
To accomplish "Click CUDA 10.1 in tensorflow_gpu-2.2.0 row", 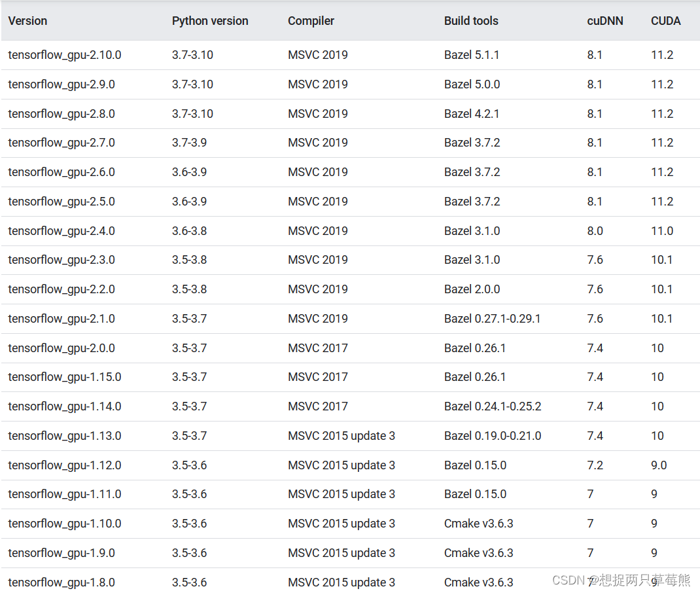I will click(661, 289).
